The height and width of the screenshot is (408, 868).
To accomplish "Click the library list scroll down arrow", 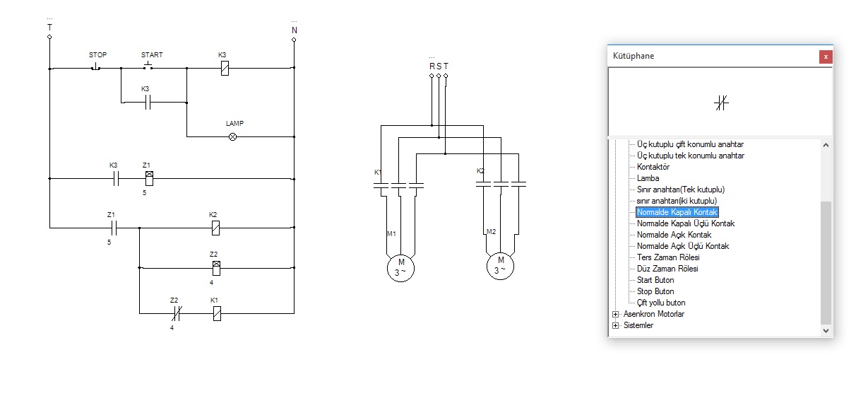I will coord(826,330).
